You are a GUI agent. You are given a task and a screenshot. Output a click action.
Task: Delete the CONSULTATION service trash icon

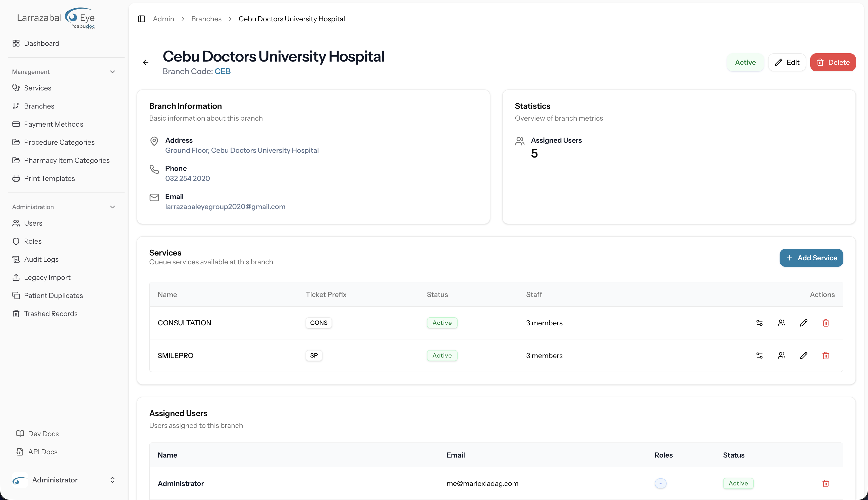pyautogui.click(x=826, y=323)
